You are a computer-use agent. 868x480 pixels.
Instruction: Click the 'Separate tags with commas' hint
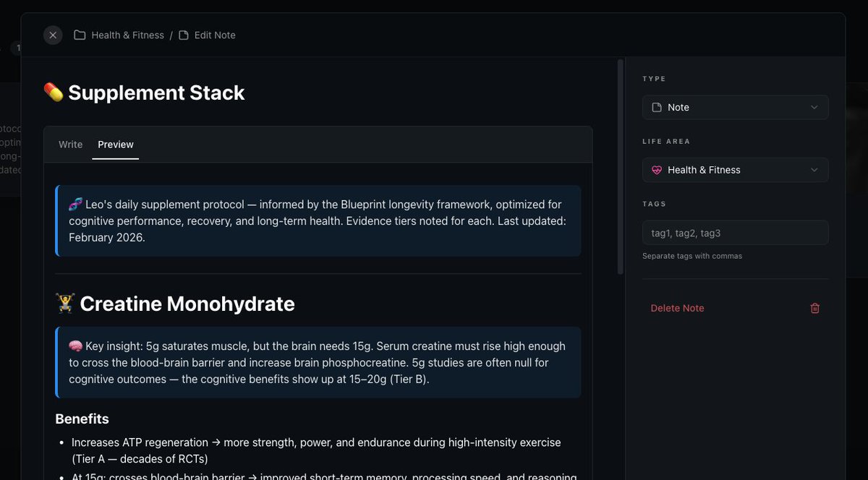click(x=692, y=256)
